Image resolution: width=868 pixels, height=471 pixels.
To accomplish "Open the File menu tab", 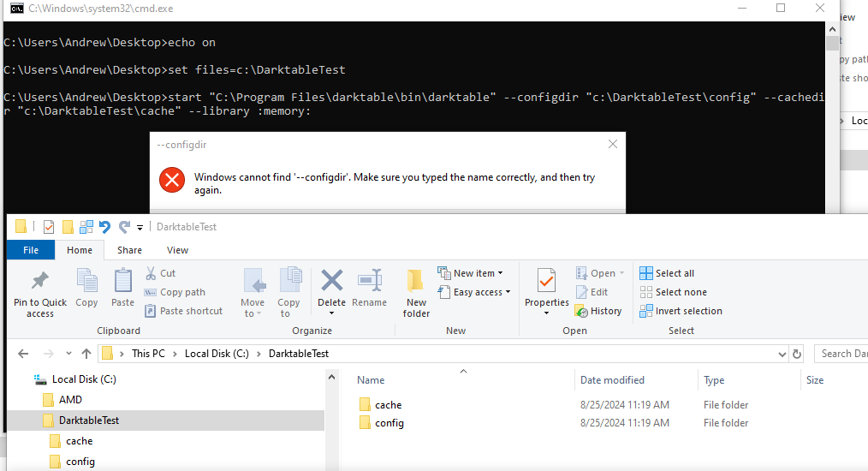I will coord(31,250).
